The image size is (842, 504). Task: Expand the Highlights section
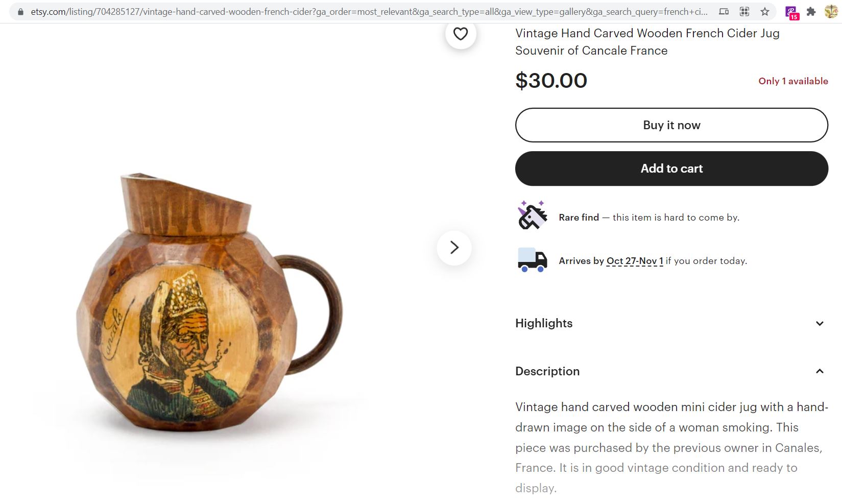[819, 323]
